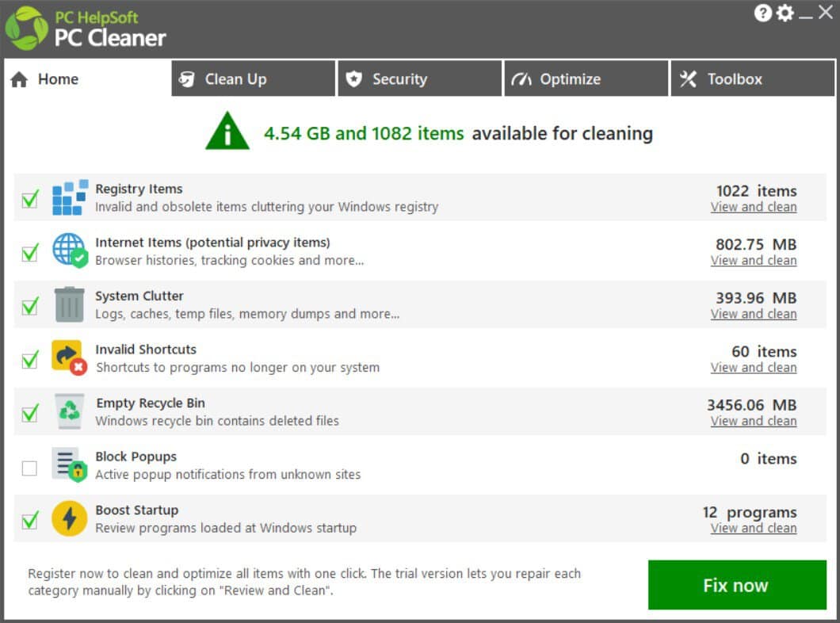Minimize the PC Cleaner window

click(x=805, y=17)
